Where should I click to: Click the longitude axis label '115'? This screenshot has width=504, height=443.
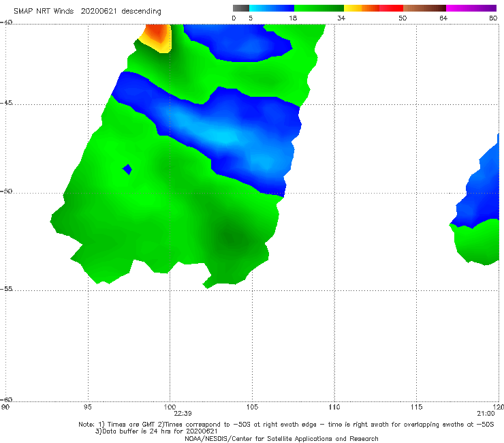click(x=417, y=407)
